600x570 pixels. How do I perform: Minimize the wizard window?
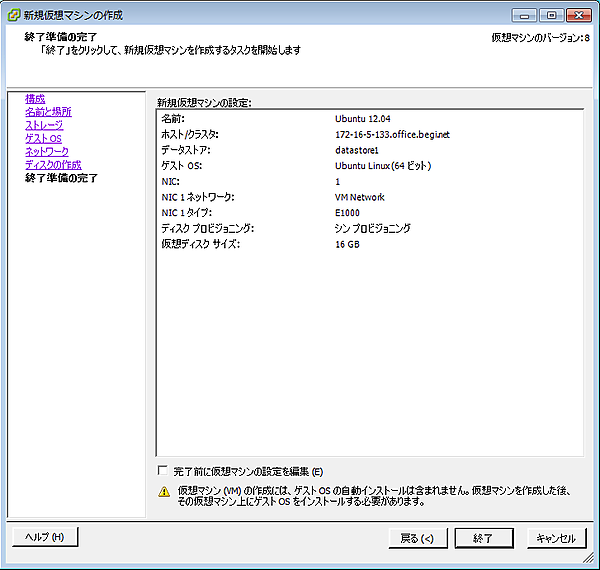(524, 16)
